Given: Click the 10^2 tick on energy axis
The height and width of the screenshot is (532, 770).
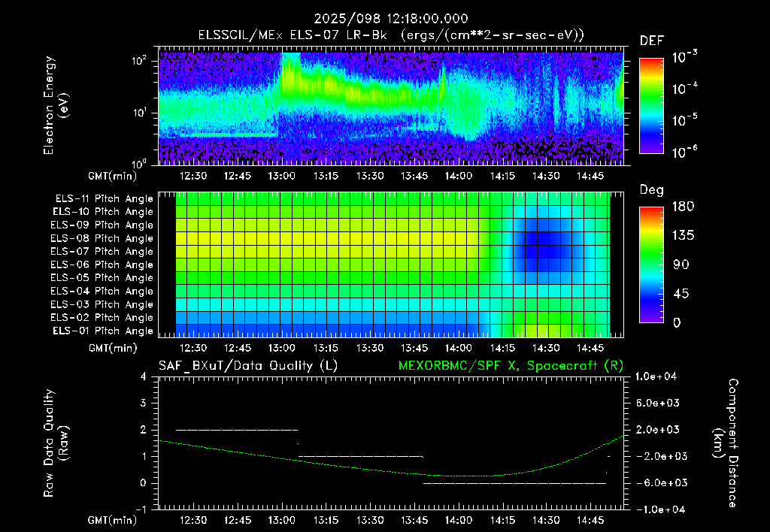Looking at the screenshot, I should (139, 61).
